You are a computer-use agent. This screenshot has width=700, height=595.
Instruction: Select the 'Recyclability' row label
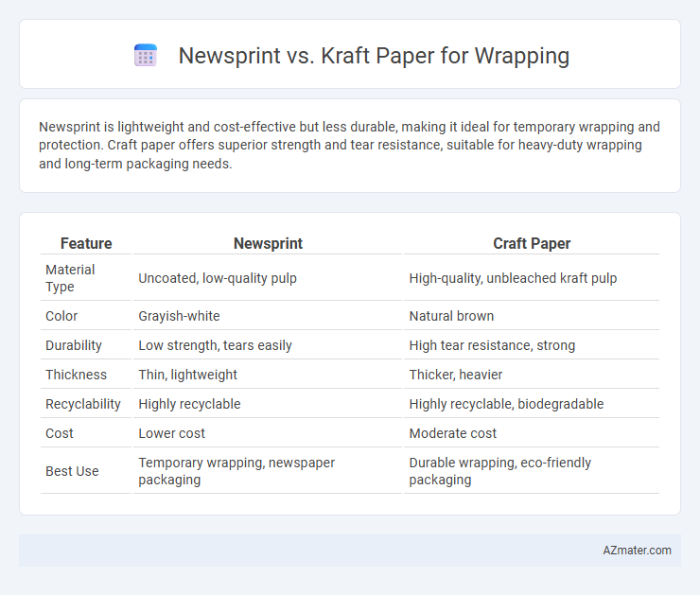(83, 404)
